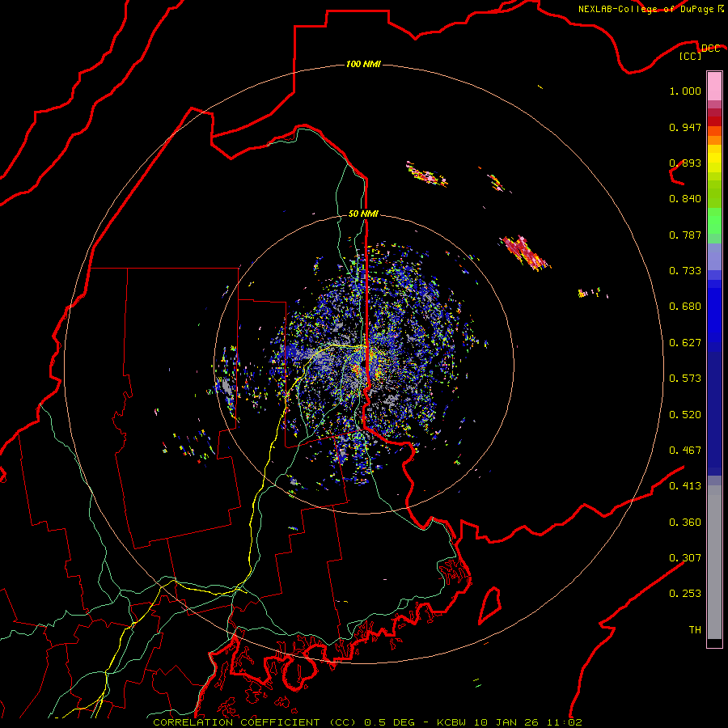This screenshot has height=728, width=728.
Task: Click the 0.840 scale value
Action: tap(685, 199)
